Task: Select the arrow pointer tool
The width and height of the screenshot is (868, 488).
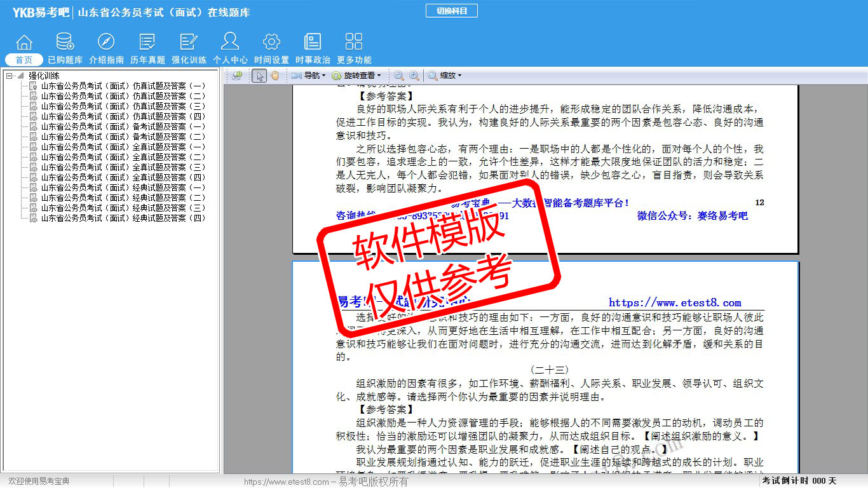Action: [259, 76]
